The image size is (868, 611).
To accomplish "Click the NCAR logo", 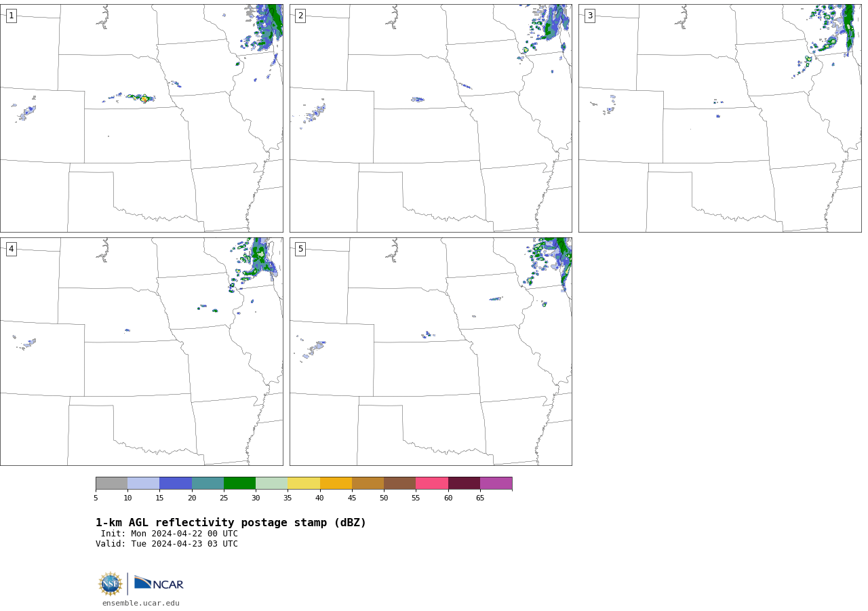I will point(159,583).
